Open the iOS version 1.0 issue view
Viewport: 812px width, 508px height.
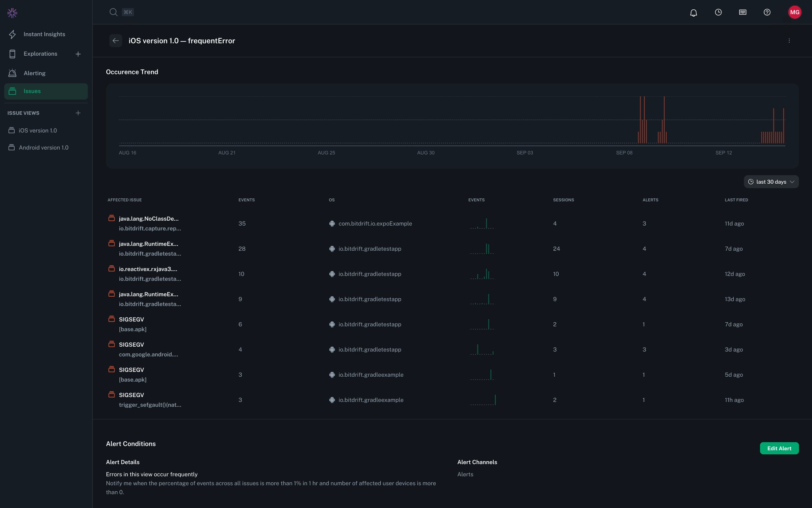tap(38, 130)
